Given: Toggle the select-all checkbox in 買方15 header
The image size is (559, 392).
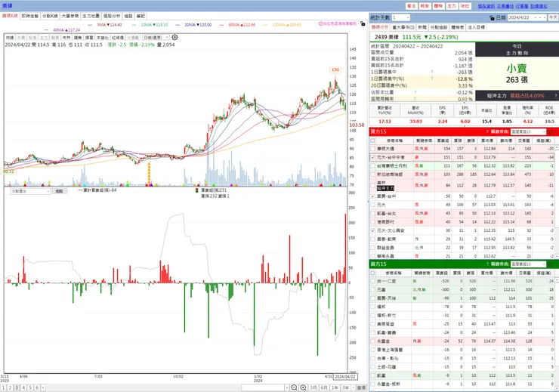Looking at the screenshot, I should (x=373, y=140).
